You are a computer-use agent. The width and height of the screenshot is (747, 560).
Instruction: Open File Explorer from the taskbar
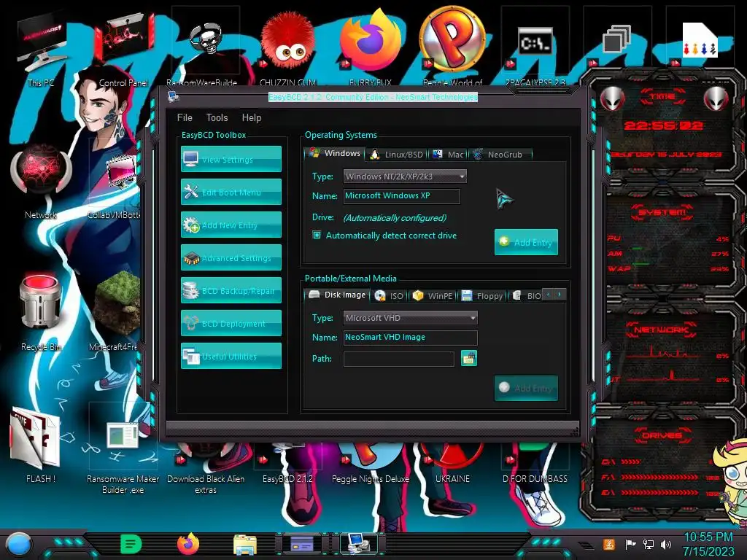(245, 545)
